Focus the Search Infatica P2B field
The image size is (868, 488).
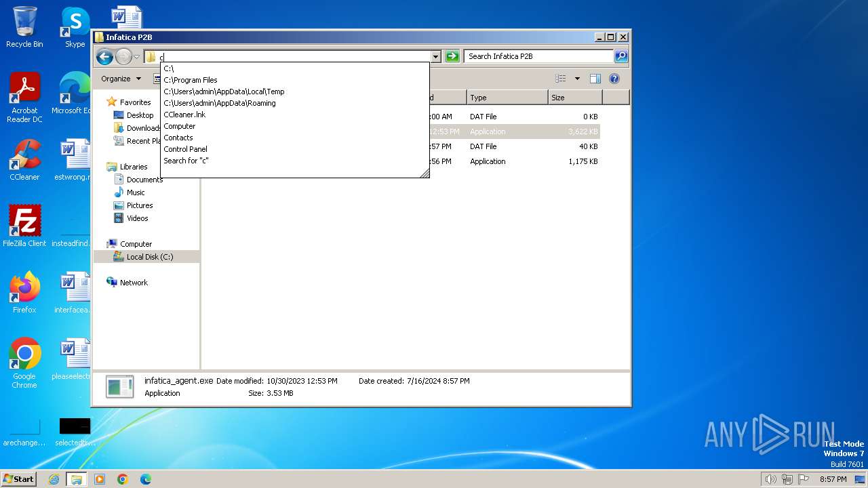[539, 56]
